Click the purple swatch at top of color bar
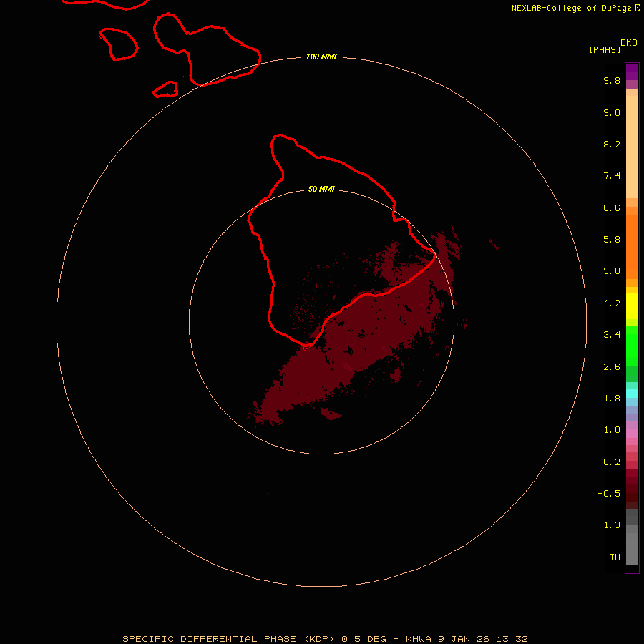Screen dimensions: 644x644 [x=632, y=72]
